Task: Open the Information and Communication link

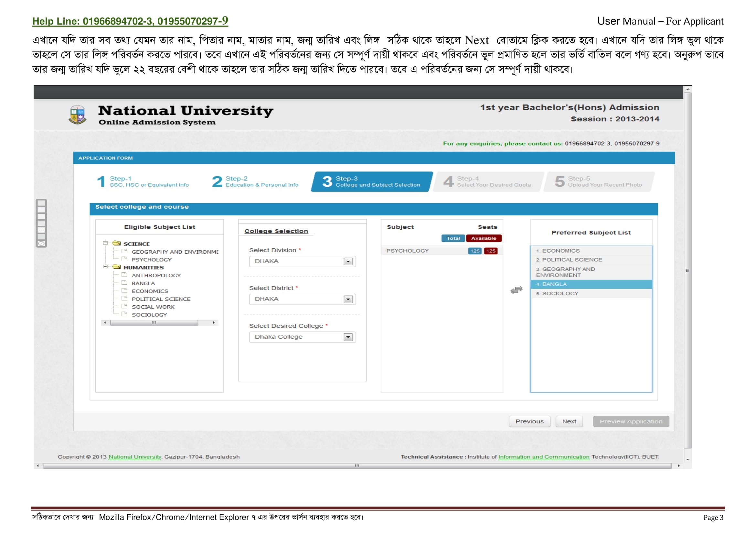Action: [x=544, y=457]
